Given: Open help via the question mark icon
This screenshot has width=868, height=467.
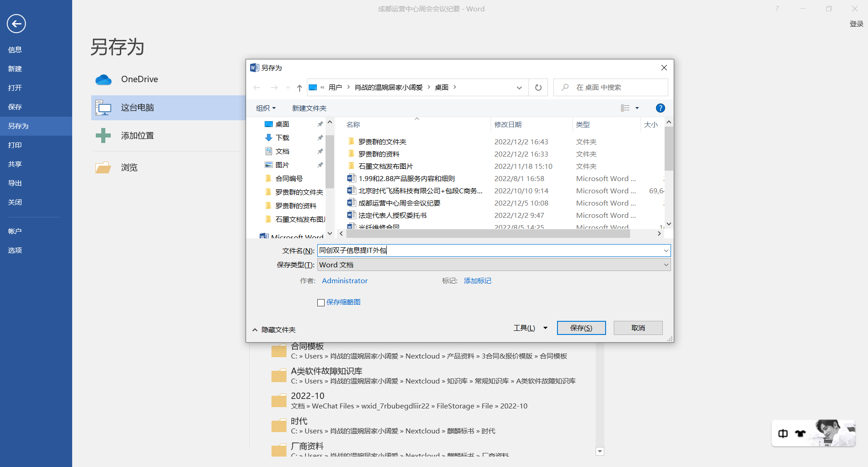Looking at the screenshot, I should tap(660, 108).
